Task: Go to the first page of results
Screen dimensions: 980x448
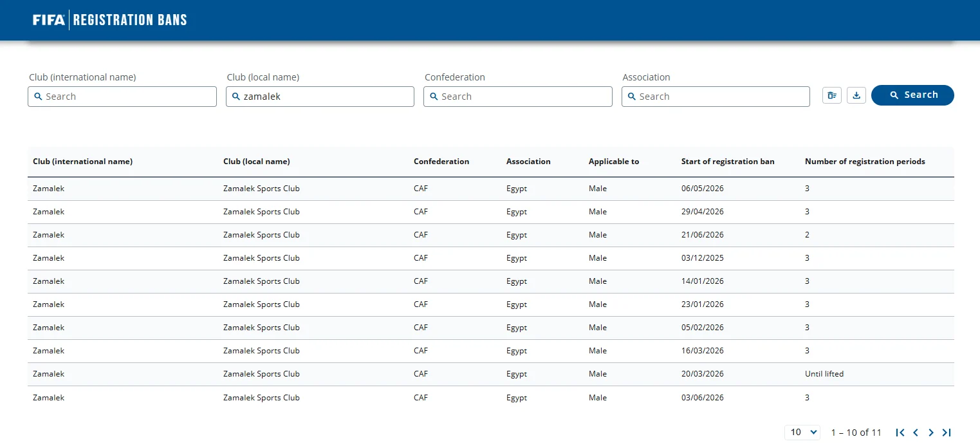Action: (900, 433)
